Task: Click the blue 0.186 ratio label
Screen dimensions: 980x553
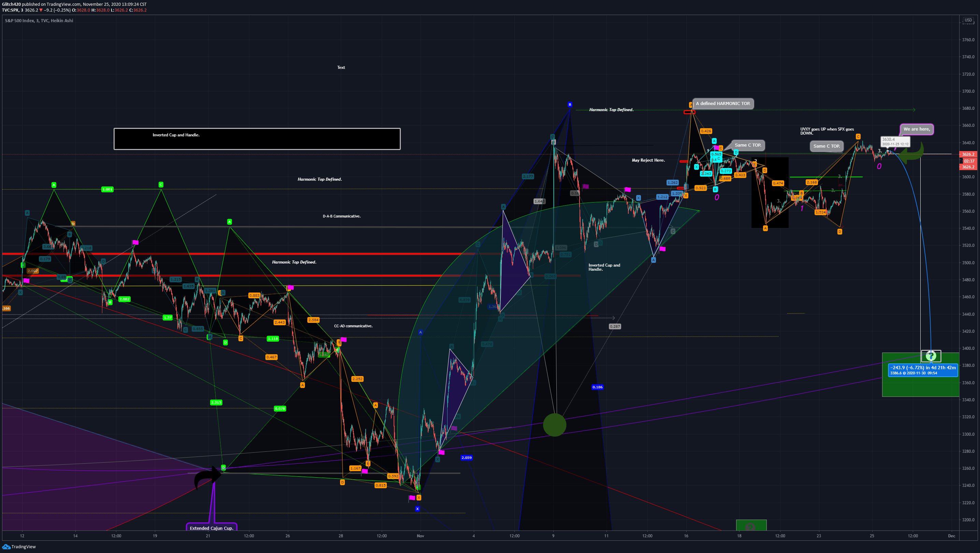Action: (x=597, y=387)
